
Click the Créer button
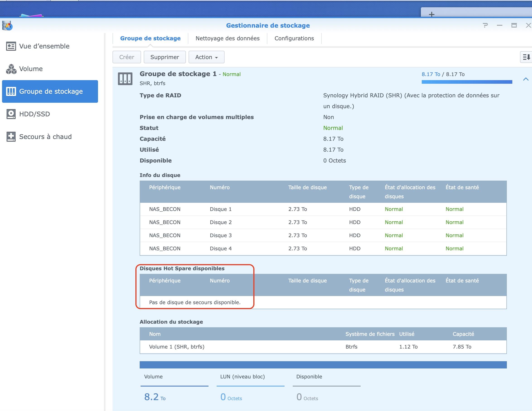127,57
